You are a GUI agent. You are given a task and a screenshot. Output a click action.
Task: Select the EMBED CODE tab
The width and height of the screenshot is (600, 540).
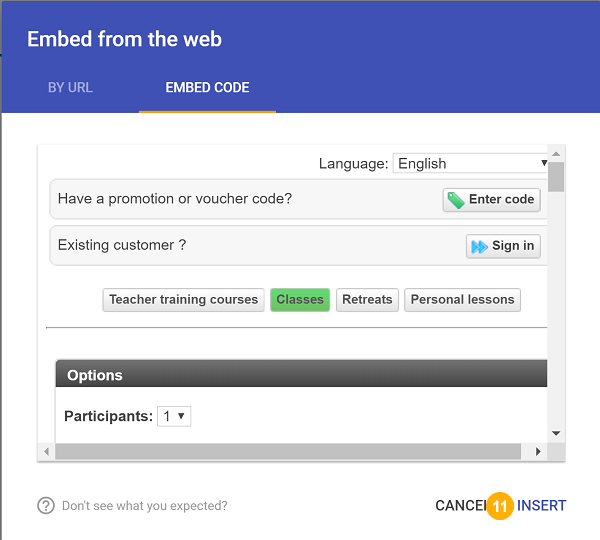point(207,88)
